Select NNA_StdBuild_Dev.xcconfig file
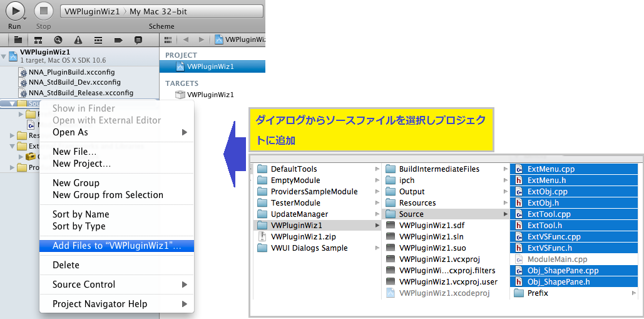This screenshot has width=644, height=319. (74, 82)
